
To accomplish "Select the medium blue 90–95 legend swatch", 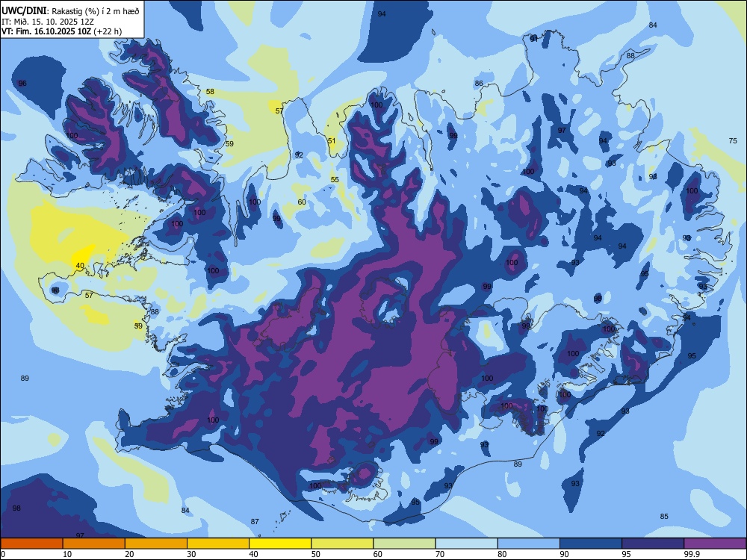I will pos(591,544).
